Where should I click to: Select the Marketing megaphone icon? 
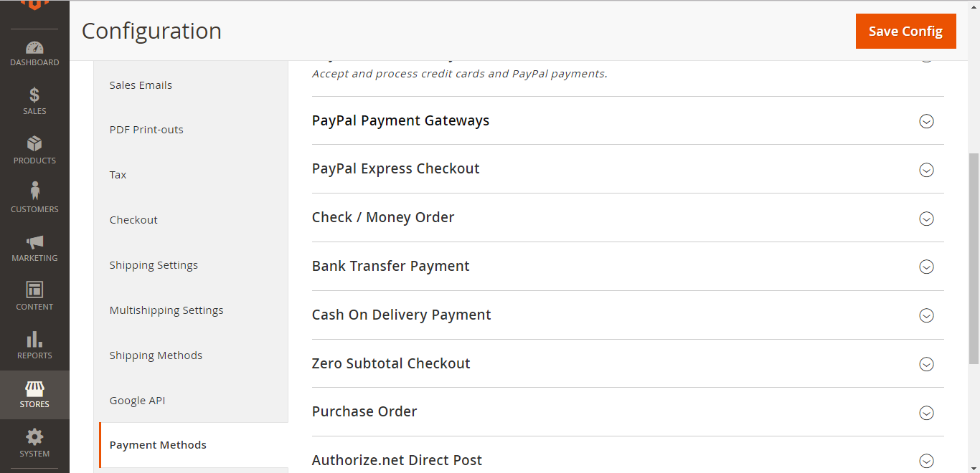[34, 242]
